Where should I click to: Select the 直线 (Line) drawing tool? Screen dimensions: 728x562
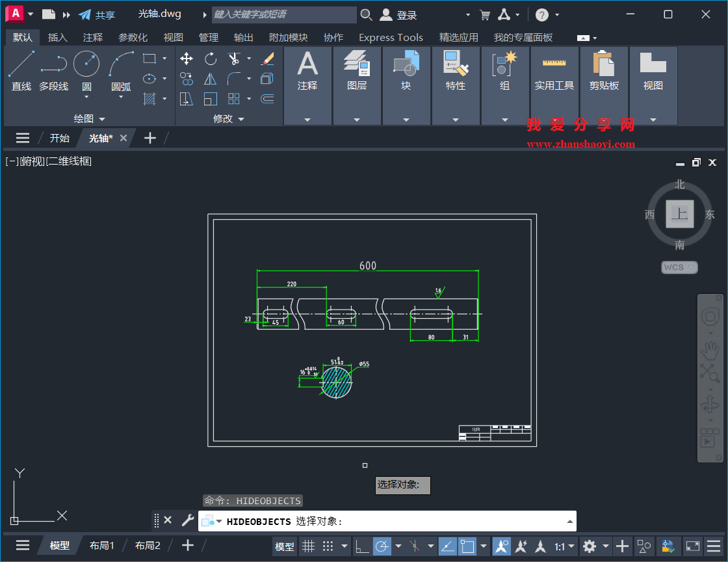coord(21,66)
